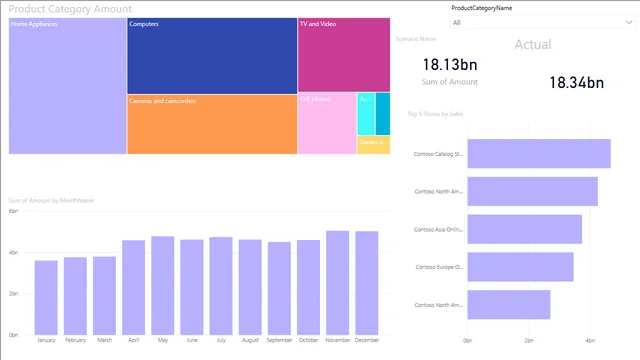Click the Contoso Catalog store bar
This screenshot has height=360, width=640.
[x=539, y=153]
